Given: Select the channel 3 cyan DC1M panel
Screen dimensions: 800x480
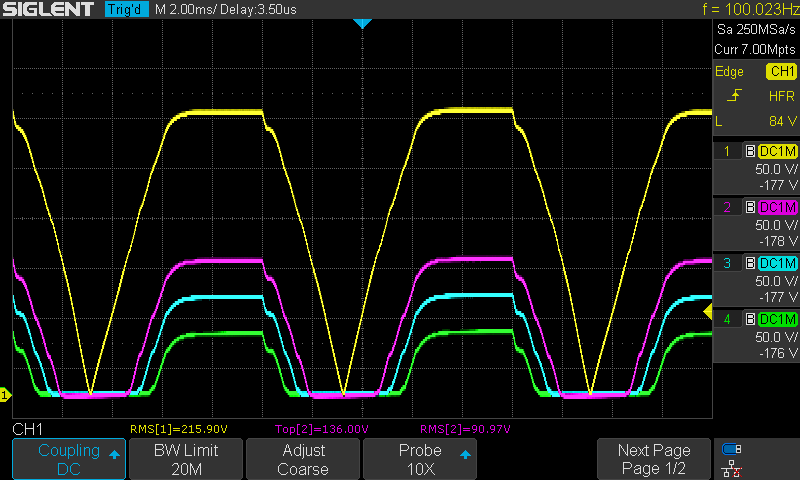Looking at the screenshot, I should coord(756,280).
